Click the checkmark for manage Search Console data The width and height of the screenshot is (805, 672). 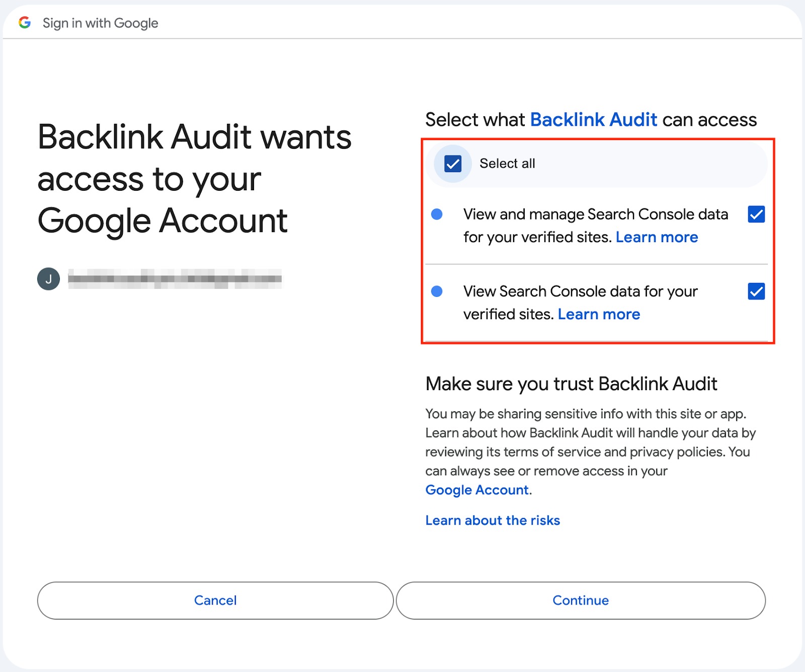[x=756, y=214]
